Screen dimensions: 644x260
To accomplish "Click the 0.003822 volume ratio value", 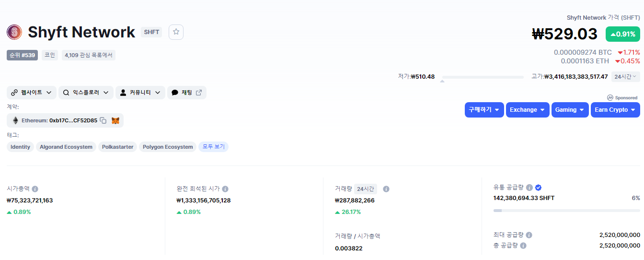I will [349, 248].
